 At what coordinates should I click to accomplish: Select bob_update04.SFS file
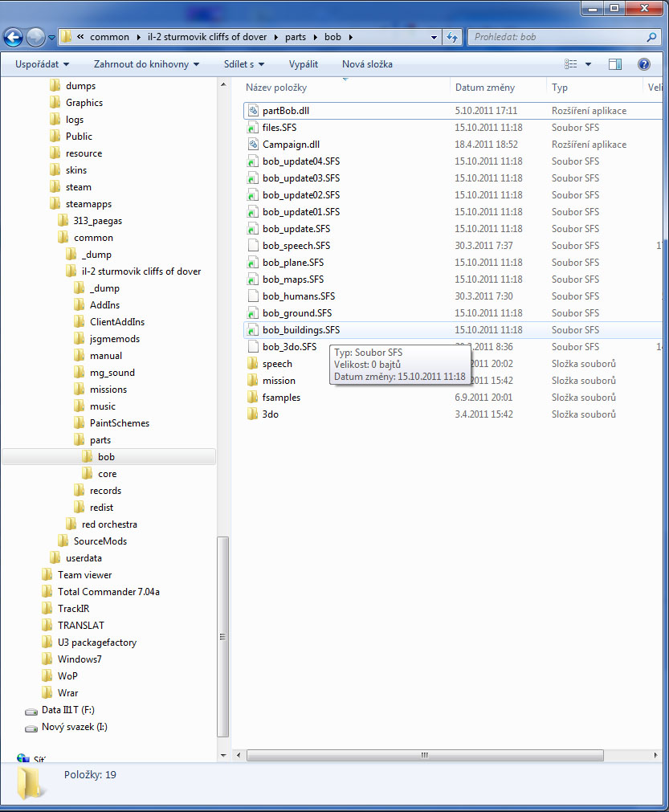pyautogui.click(x=301, y=161)
